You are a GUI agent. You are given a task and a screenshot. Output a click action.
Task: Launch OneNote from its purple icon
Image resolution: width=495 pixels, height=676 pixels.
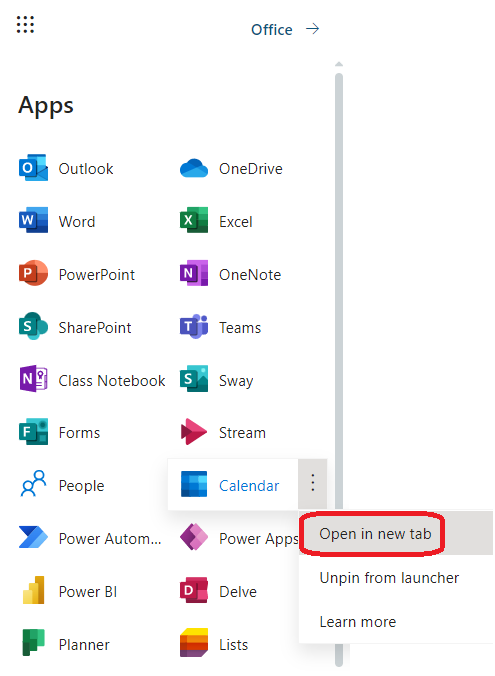pyautogui.click(x=194, y=273)
